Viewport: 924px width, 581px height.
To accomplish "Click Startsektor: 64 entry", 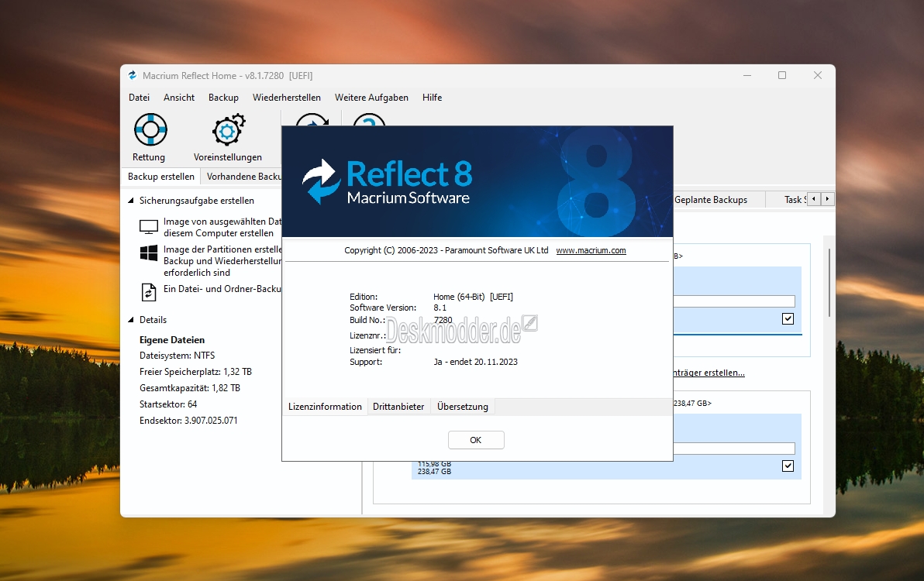I will click(x=168, y=404).
